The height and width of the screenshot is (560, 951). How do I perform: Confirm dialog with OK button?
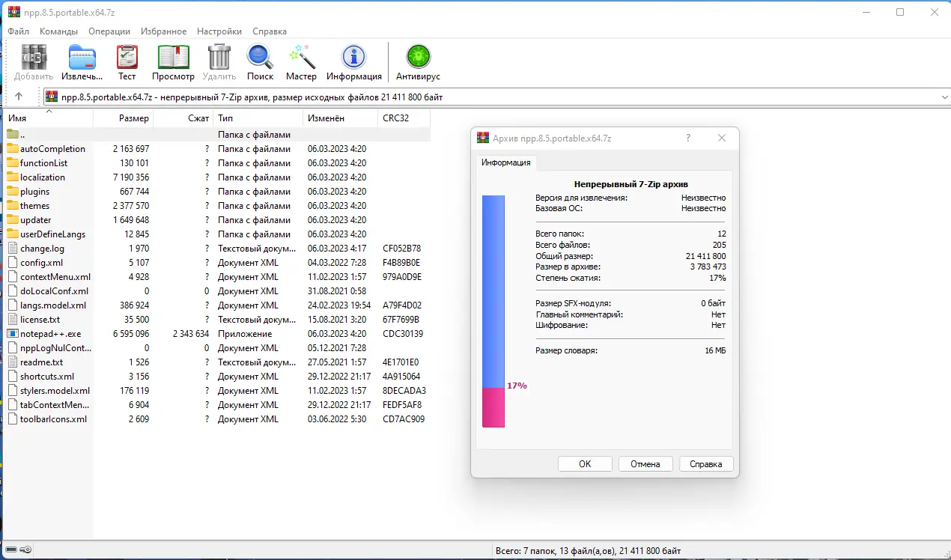coord(585,464)
